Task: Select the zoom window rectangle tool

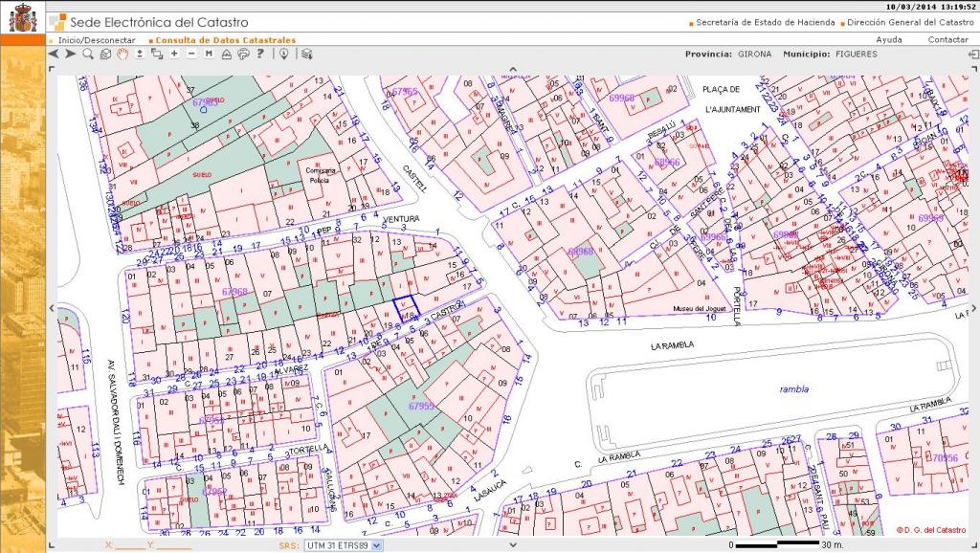Action: (157, 55)
